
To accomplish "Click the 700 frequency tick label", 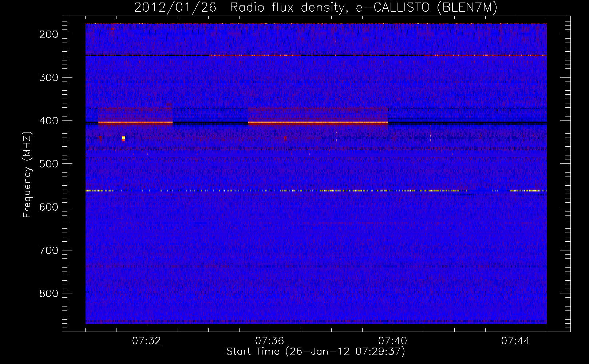I will 48,250.
